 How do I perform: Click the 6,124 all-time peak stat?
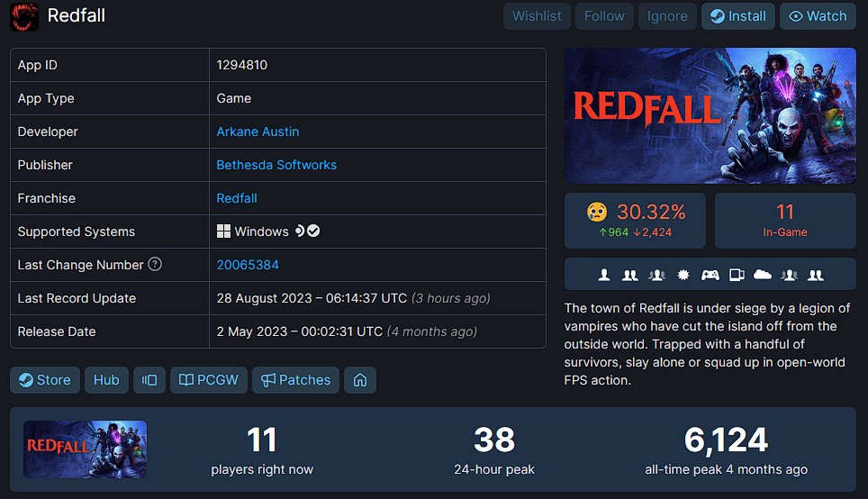(726, 449)
